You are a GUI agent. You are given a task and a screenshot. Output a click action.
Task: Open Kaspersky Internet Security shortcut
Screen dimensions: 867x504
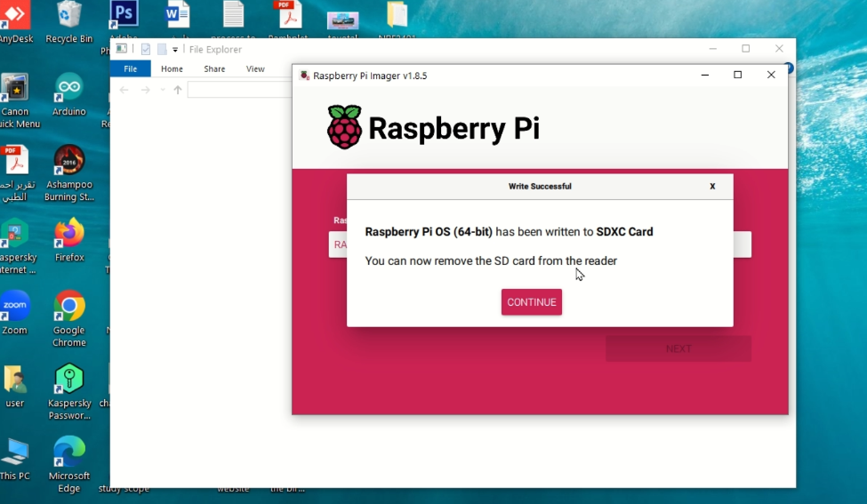[x=15, y=246]
